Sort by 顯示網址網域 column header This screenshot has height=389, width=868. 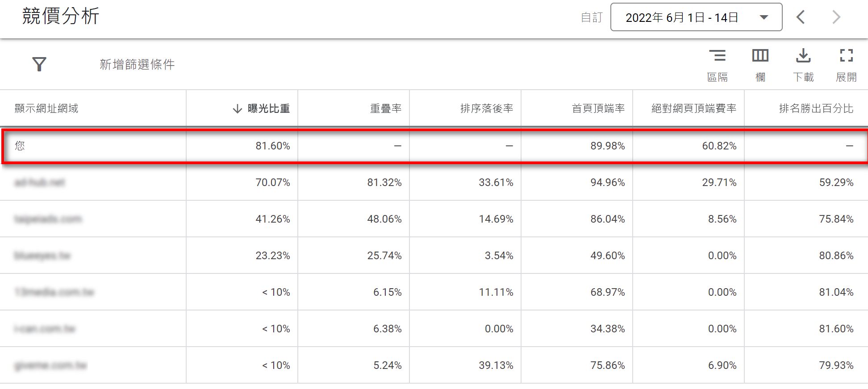tap(46, 108)
